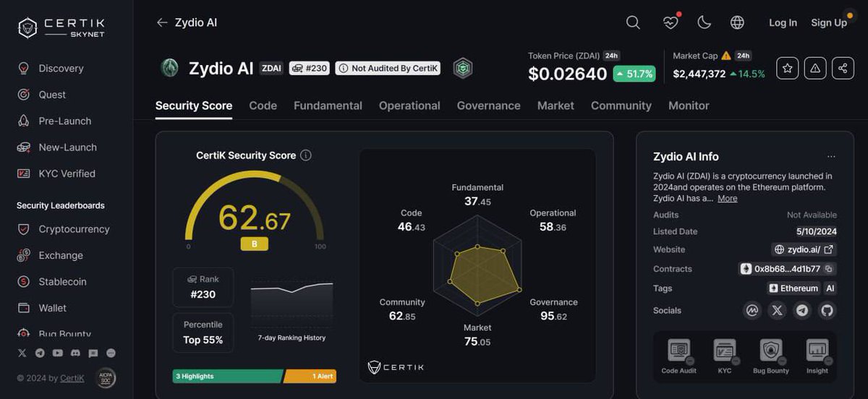This screenshot has height=399, width=868.
Task: Switch to the Monitor tab
Action: point(689,106)
